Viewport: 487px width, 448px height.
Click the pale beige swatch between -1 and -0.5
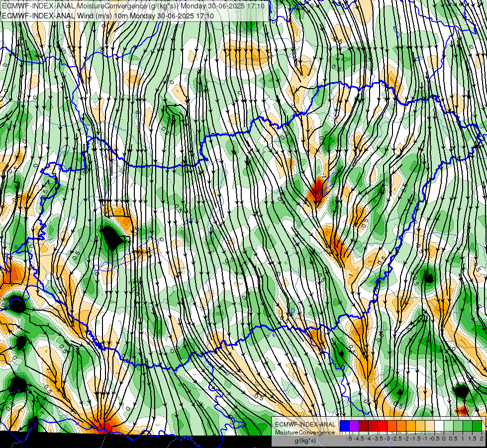(429, 426)
